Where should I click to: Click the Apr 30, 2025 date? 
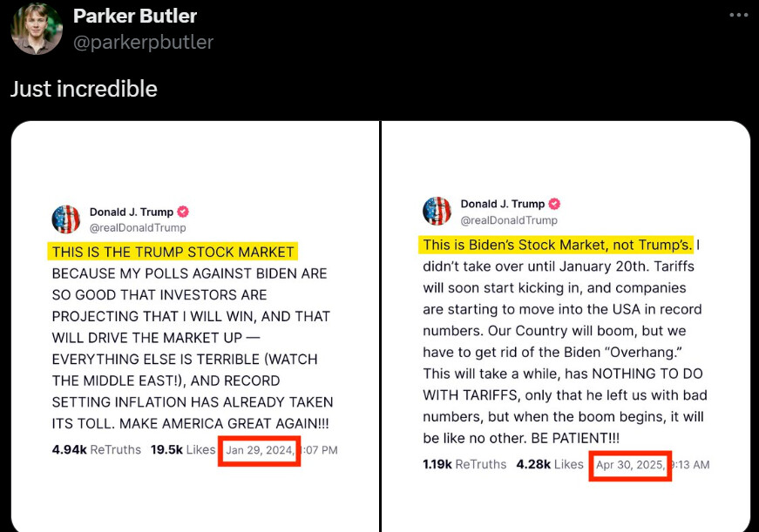click(x=630, y=465)
